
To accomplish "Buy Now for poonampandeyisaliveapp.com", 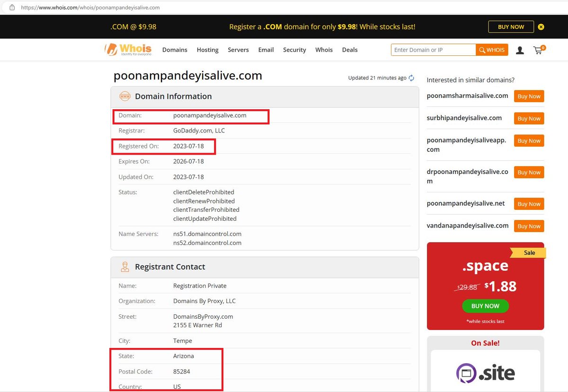I will tap(529, 140).
